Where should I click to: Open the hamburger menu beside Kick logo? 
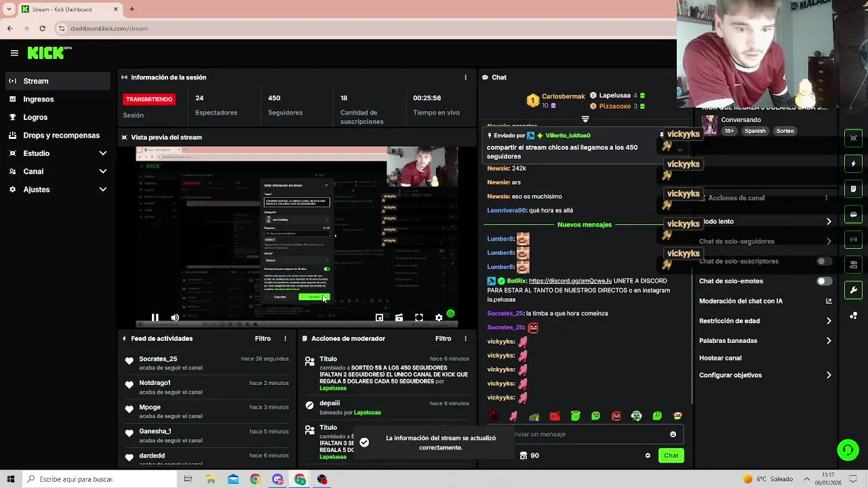(14, 53)
